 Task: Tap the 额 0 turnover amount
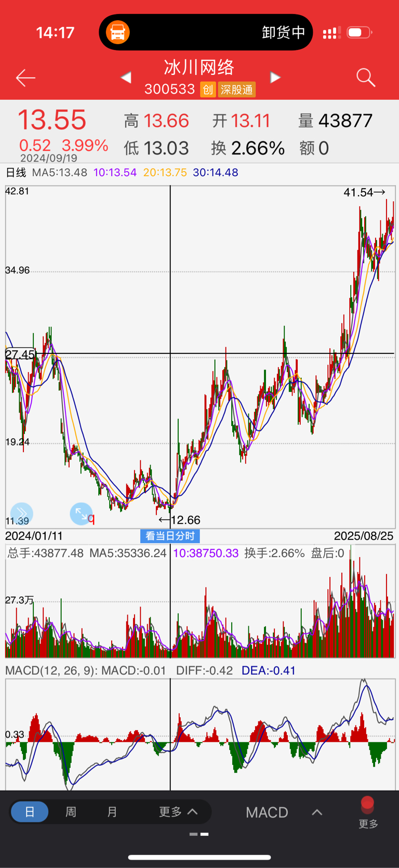click(314, 149)
